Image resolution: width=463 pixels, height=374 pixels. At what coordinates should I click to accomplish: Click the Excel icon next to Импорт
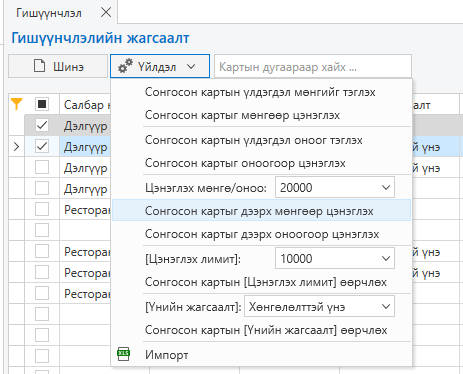tap(124, 354)
